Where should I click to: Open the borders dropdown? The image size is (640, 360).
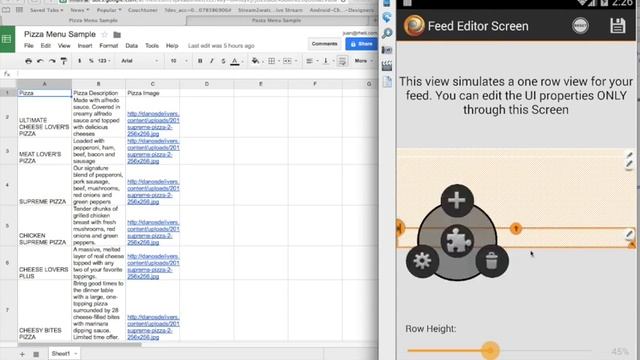tap(273, 61)
